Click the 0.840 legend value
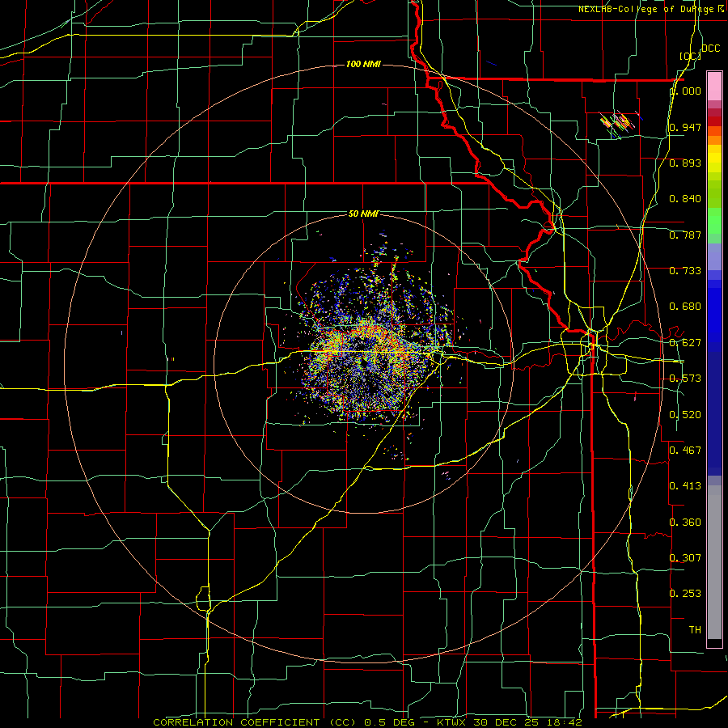The height and width of the screenshot is (728, 728). coord(685,199)
